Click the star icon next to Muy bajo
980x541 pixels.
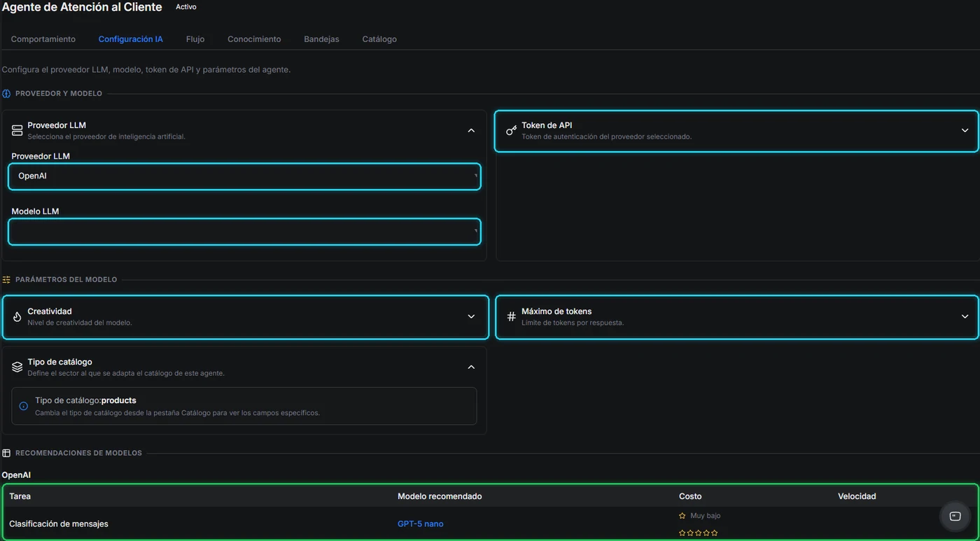coord(682,516)
